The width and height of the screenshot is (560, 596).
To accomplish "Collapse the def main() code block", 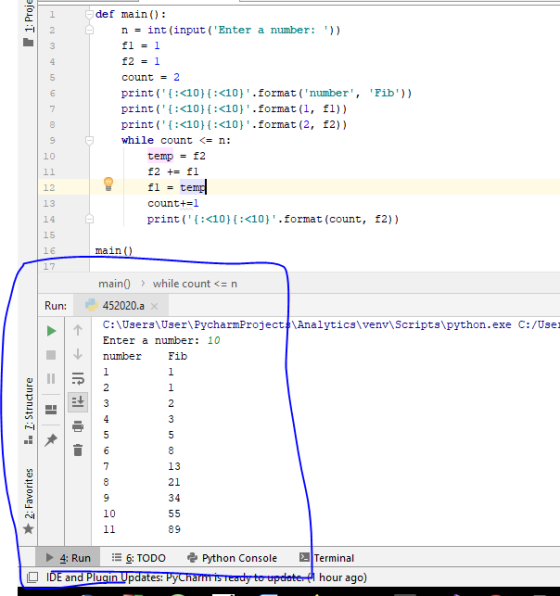I will pyautogui.click(x=89, y=14).
